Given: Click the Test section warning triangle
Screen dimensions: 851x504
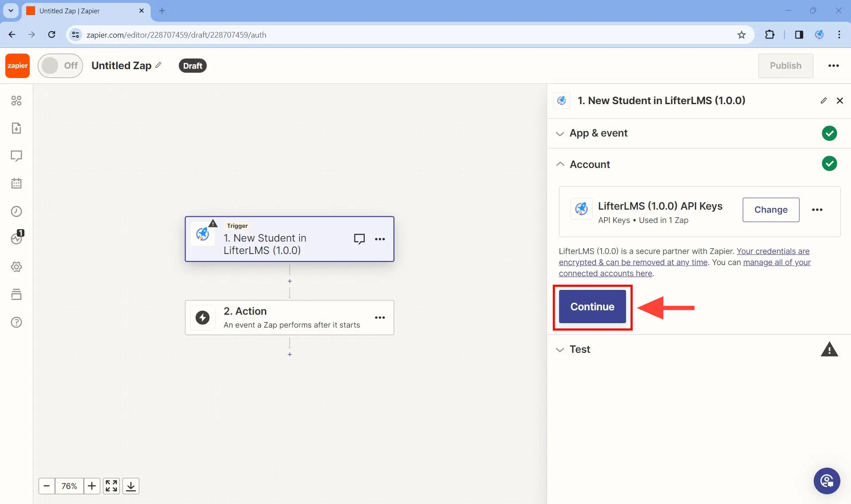Looking at the screenshot, I should pyautogui.click(x=829, y=349).
